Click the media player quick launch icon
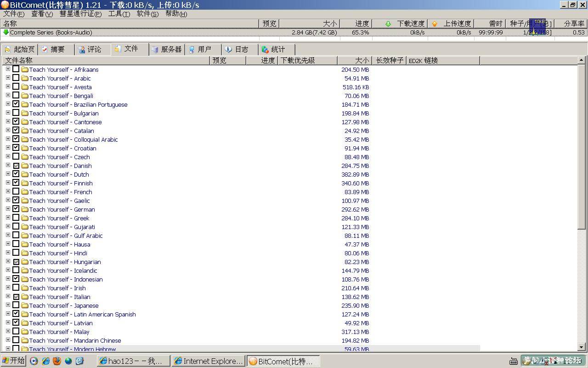Viewport: 588px width, 368px height. pyautogui.click(x=34, y=361)
